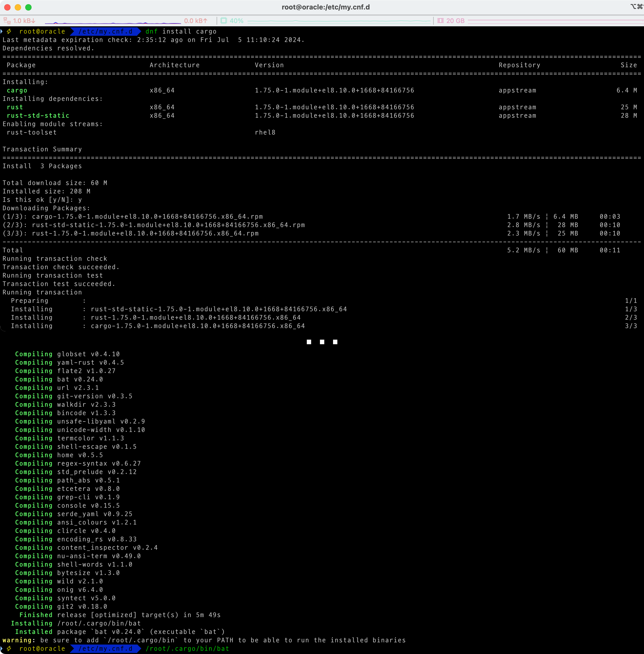Click the /root/.cargo/bin/bat command text
Image resolution: width=644 pixels, height=654 pixels.
[x=187, y=648]
